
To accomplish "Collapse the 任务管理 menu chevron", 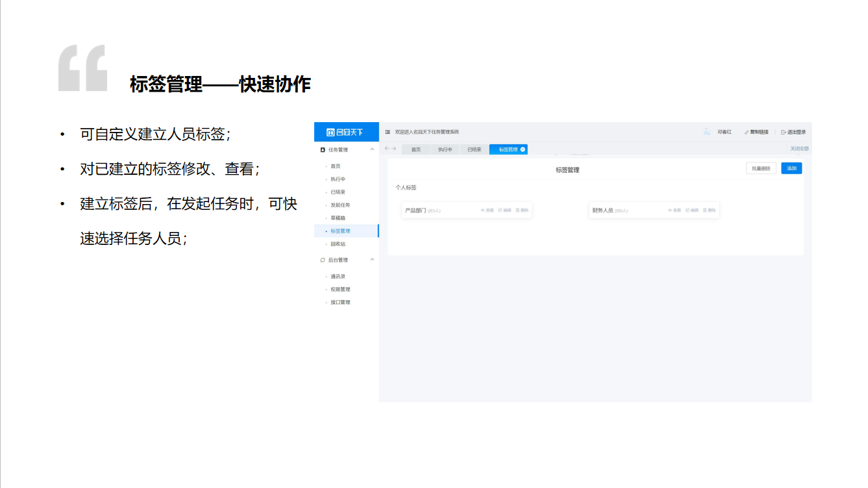I will tap(372, 149).
